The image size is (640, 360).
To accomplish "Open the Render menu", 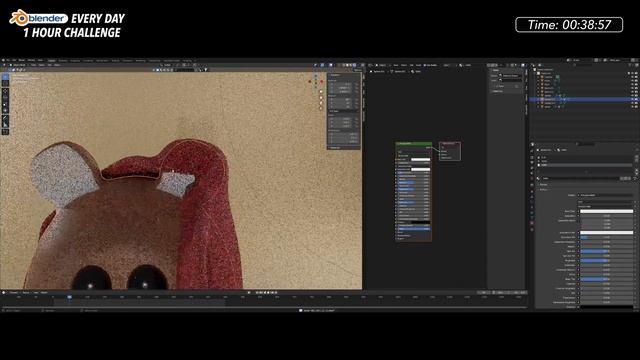I will [22, 60].
